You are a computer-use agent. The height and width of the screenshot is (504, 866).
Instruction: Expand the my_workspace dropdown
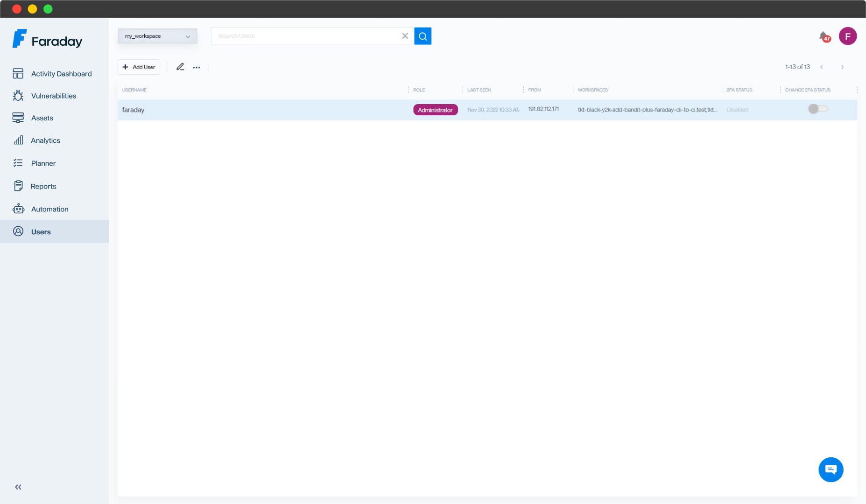point(157,36)
